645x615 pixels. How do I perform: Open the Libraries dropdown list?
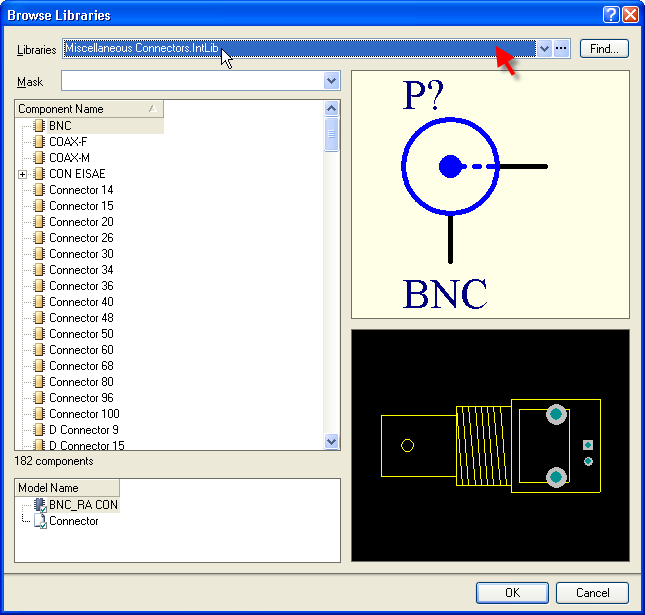click(x=543, y=48)
